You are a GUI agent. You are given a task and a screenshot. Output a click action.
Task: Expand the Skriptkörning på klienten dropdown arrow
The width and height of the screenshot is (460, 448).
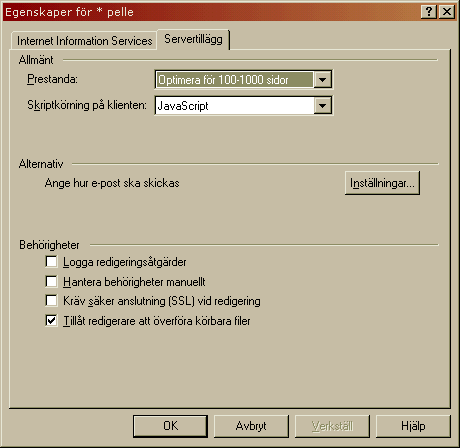pos(322,106)
